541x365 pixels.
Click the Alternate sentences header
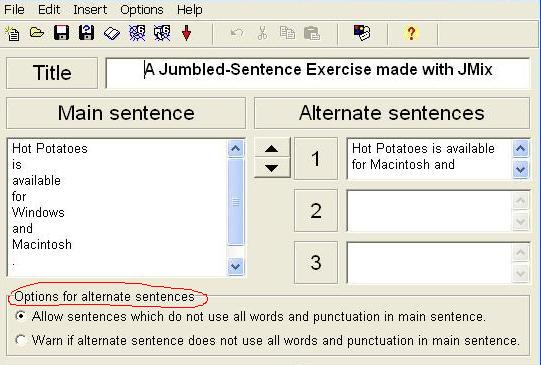(x=392, y=113)
